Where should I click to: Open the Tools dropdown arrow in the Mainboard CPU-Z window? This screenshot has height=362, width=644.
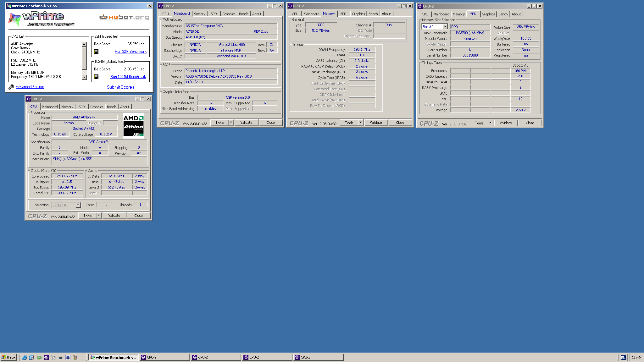click(231, 123)
